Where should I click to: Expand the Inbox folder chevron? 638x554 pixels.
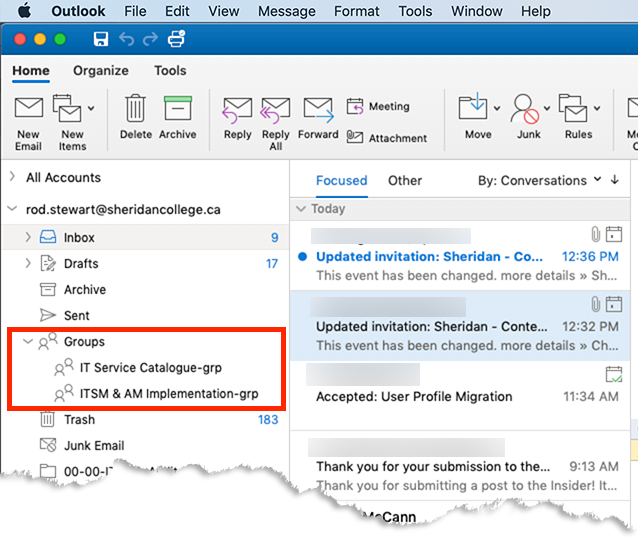coord(28,237)
